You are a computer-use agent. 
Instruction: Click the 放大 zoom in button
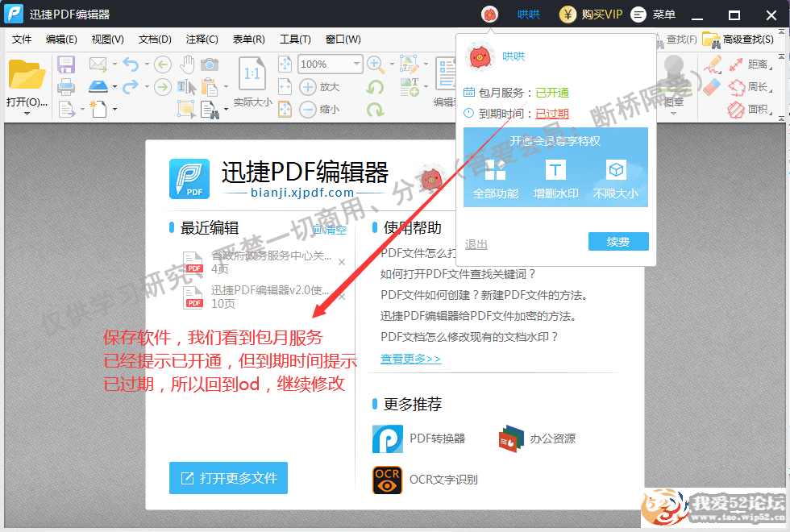[319, 87]
